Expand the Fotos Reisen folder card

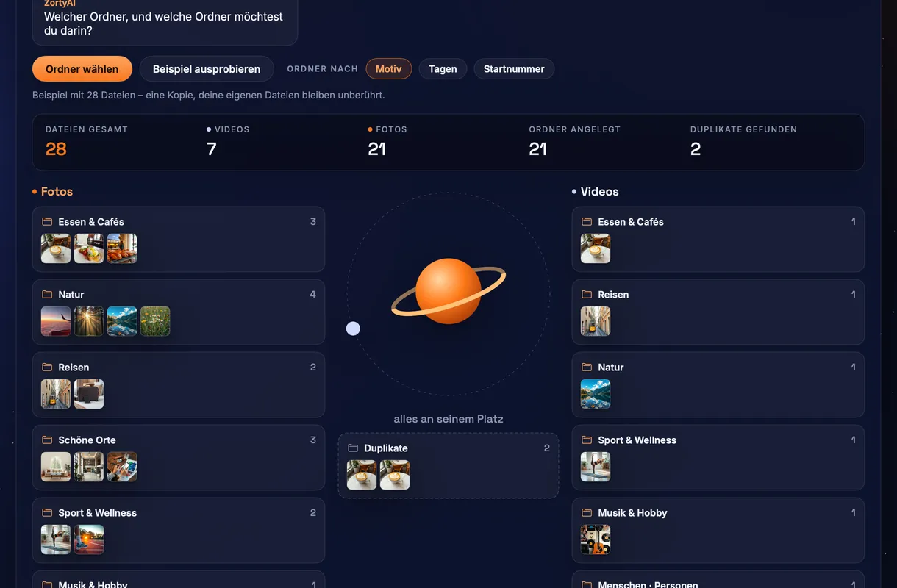click(179, 384)
